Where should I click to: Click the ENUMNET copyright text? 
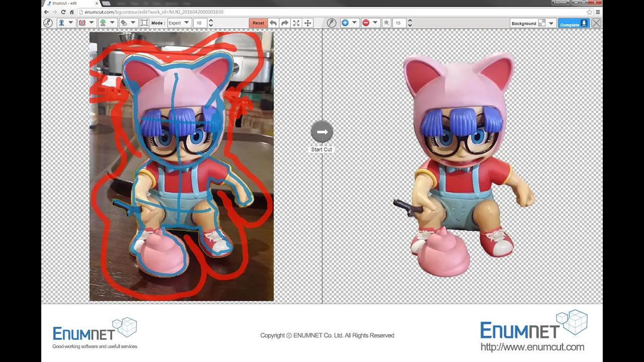pos(327,335)
